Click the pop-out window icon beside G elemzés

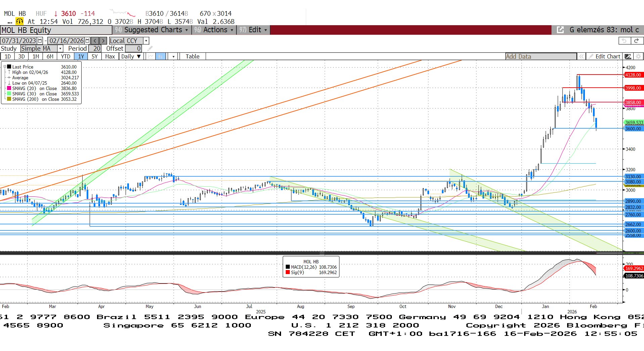pyautogui.click(x=560, y=30)
